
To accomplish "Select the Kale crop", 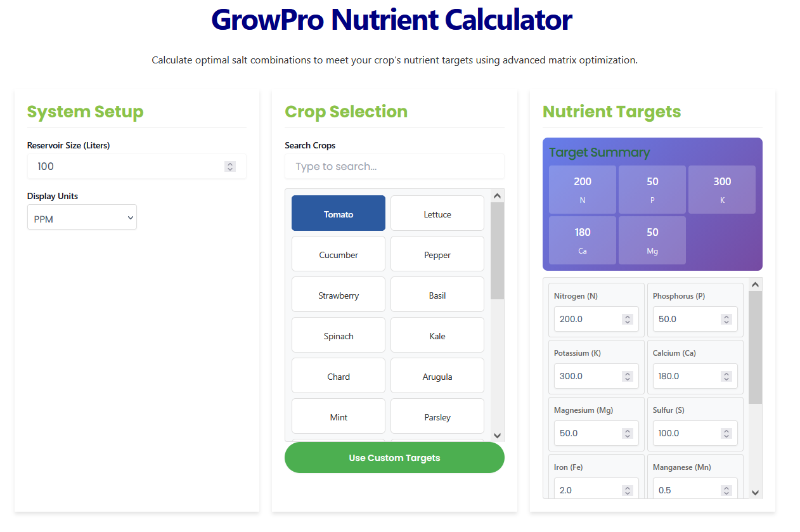I will pyautogui.click(x=437, y=334).
